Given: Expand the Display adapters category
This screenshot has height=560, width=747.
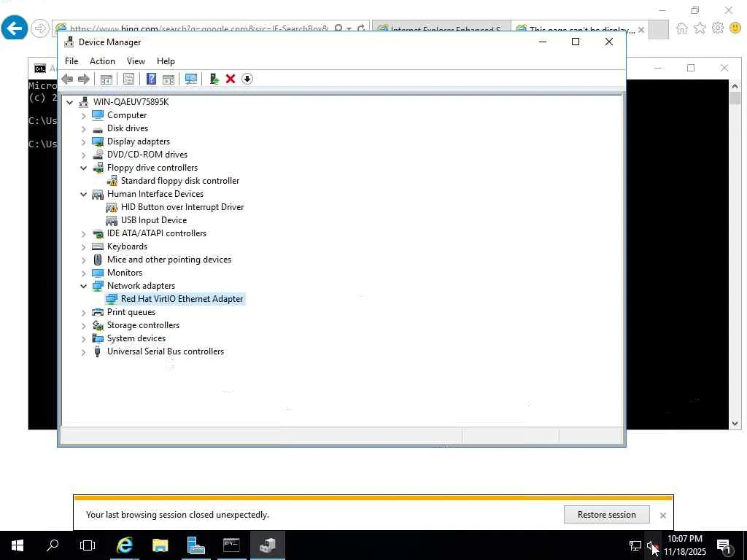Looking at the screenshot, I should (83, 142).
